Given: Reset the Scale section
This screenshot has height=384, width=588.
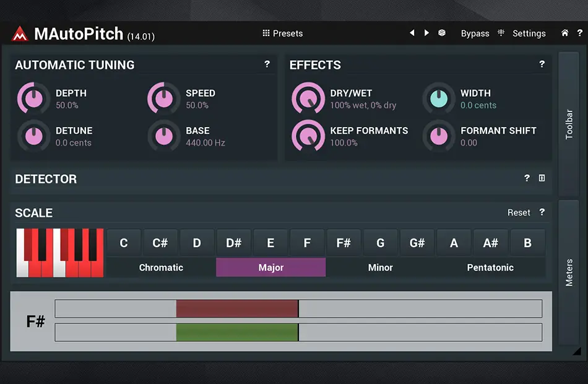Looking at the screenshot, I should pos(519,212).
